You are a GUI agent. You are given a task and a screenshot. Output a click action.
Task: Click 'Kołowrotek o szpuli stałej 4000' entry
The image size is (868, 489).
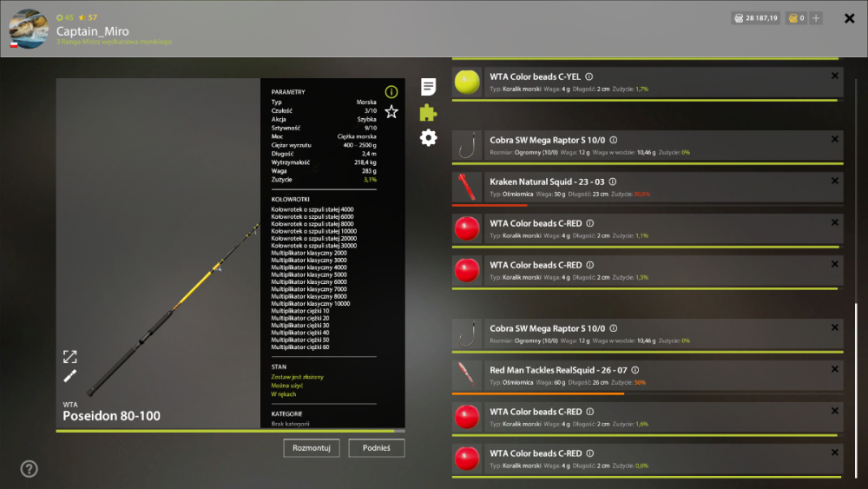(x=312, y=209)
